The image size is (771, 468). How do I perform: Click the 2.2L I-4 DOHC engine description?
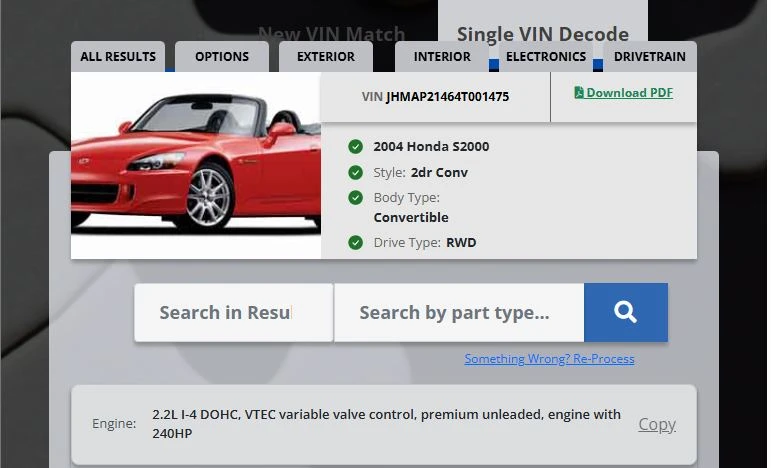pos(386,424)
